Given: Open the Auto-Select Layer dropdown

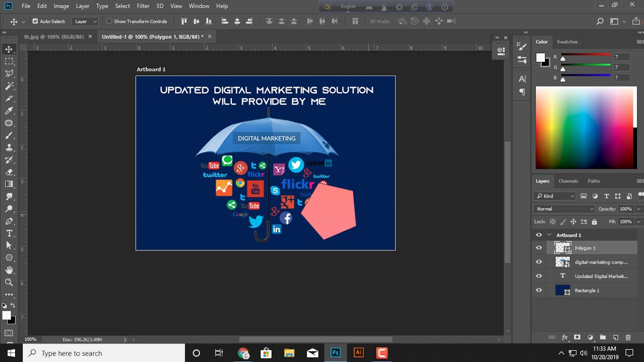Looking at the screenshot, I should click(85, 22).
